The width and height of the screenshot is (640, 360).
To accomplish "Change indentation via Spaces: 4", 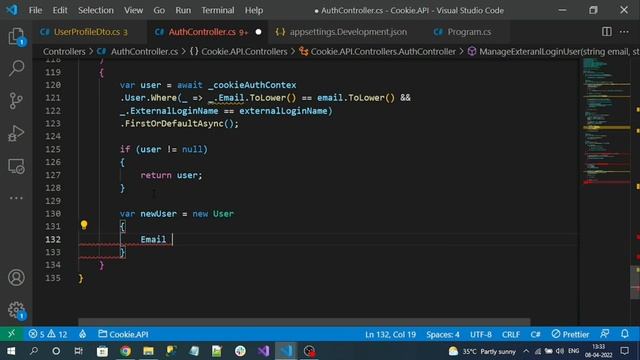I will [x=443, y=334].
